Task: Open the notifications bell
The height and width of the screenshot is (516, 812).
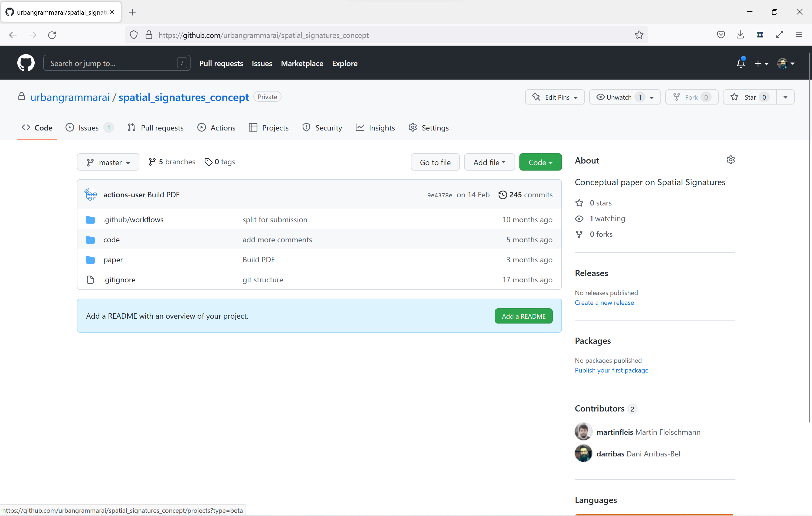Action: (x=741, y=63)
